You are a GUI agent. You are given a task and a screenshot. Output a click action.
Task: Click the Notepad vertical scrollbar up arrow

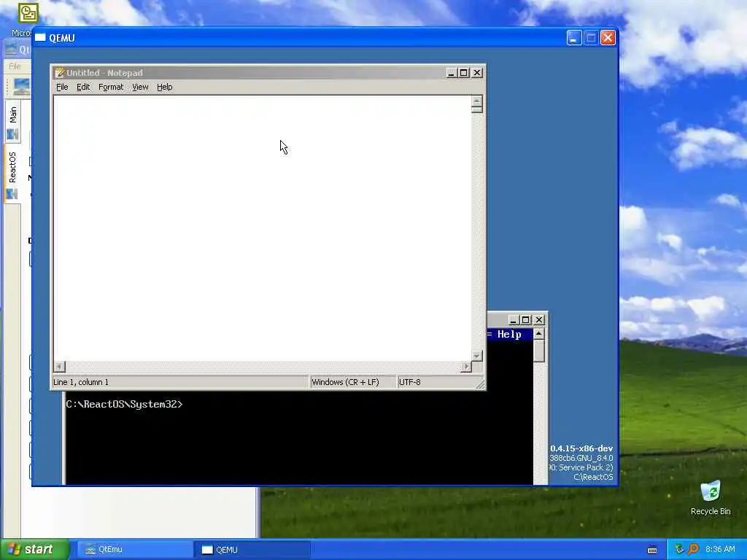pyautogui.click(x=477, y=101)
